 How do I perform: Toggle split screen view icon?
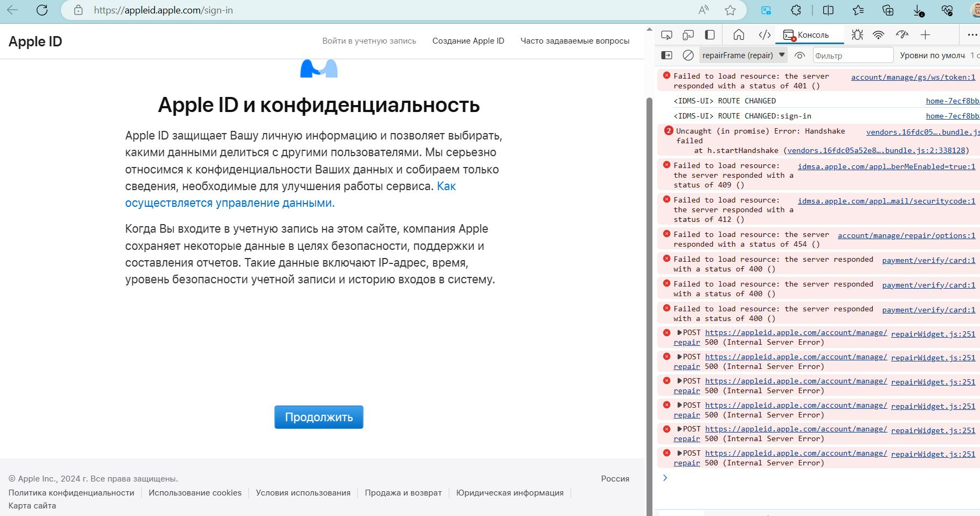tap(828, 10)
